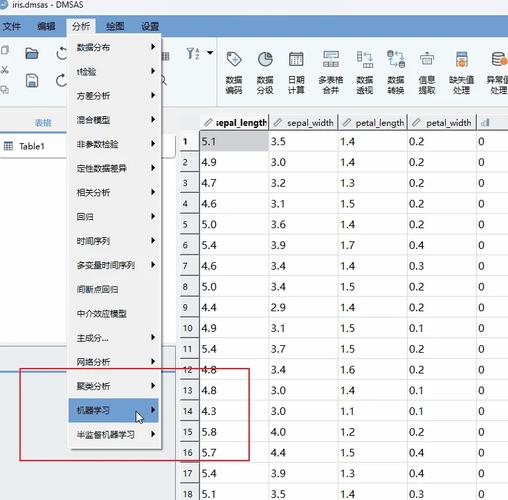The image size is (508, 500).
Task: Click petal_length cell 1.1 in row 14
Action: coord(372,411)
